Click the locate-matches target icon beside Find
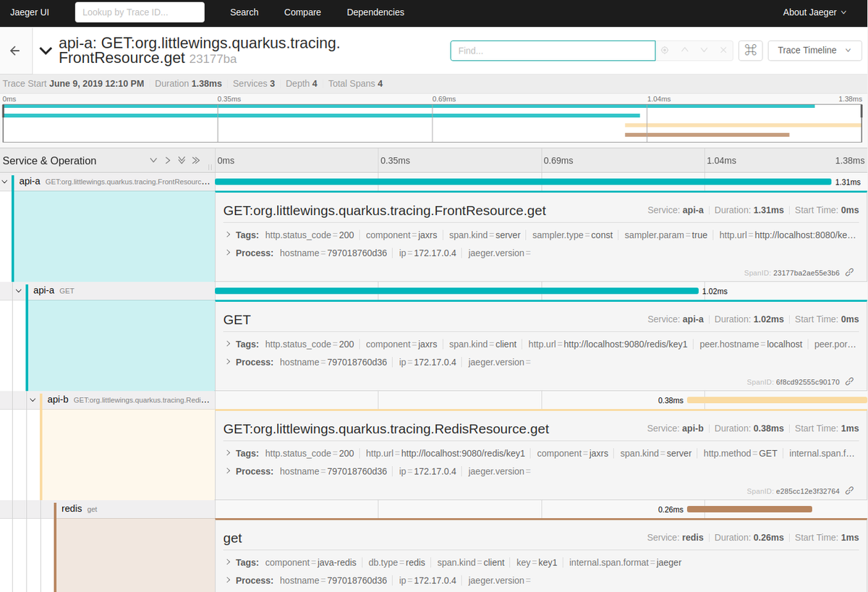The height and width of the screenshot is (592, 868). click(x=665, y=50)
